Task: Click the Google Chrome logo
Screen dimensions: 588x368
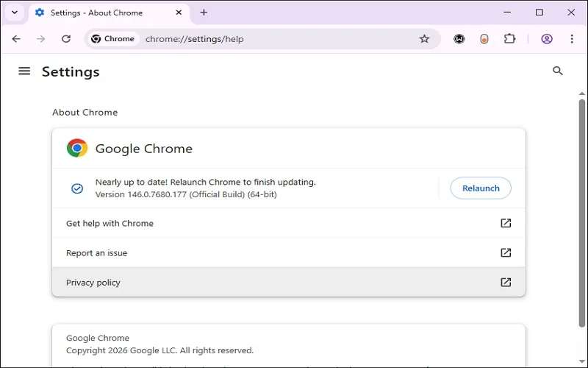Action: click(77, 149)
